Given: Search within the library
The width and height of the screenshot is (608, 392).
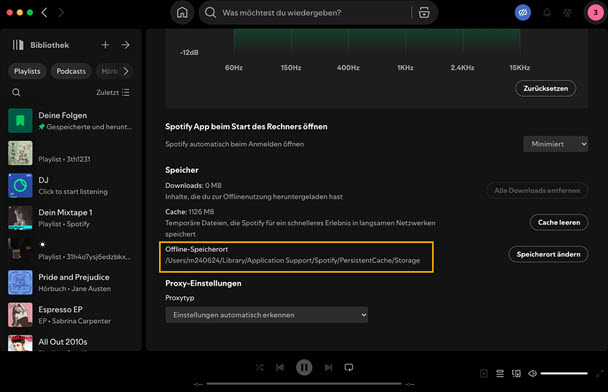Looking at the screenshot, I should (16, 92).
